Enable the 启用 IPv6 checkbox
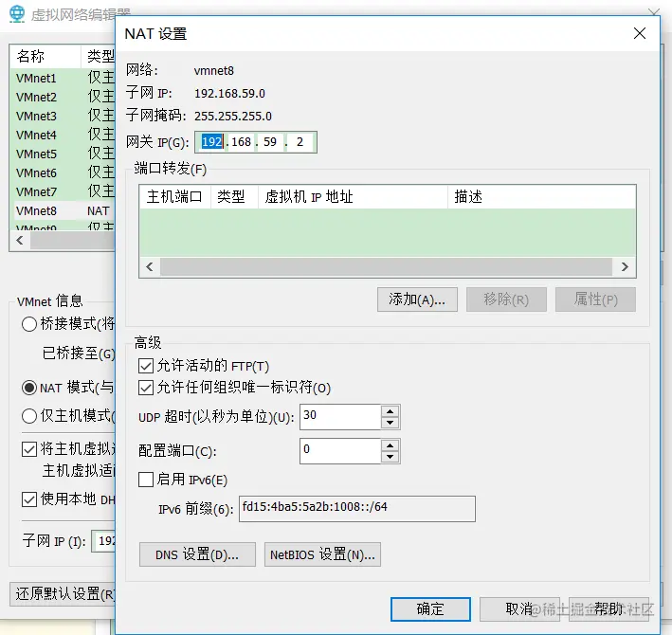 click(x=146, y=480)
